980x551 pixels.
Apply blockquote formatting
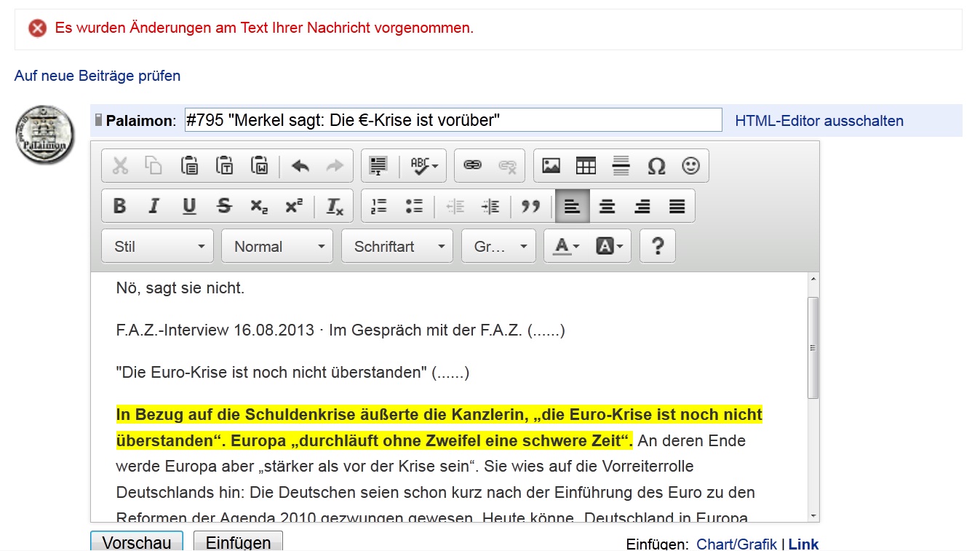[x=532, y=206]
